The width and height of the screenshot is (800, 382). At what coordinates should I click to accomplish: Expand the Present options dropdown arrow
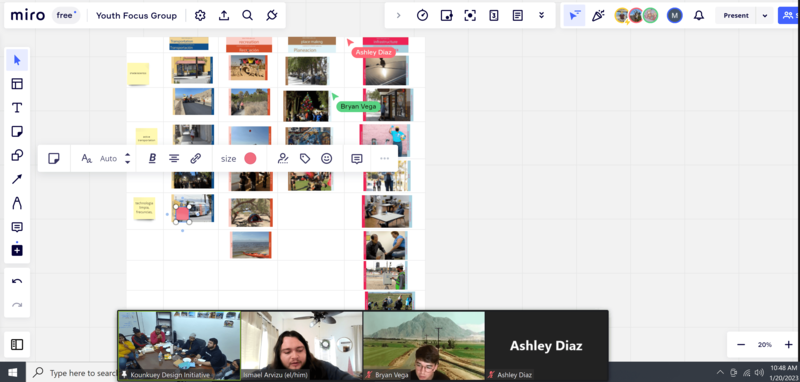pyautogui.click(x=764, y=15)
